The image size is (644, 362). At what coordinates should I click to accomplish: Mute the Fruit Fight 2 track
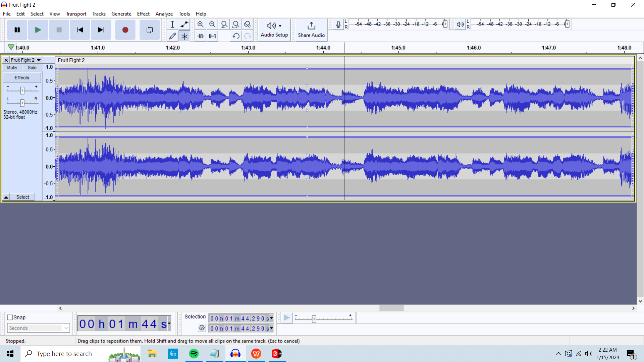pyautogui.click(x=12, y=67)
